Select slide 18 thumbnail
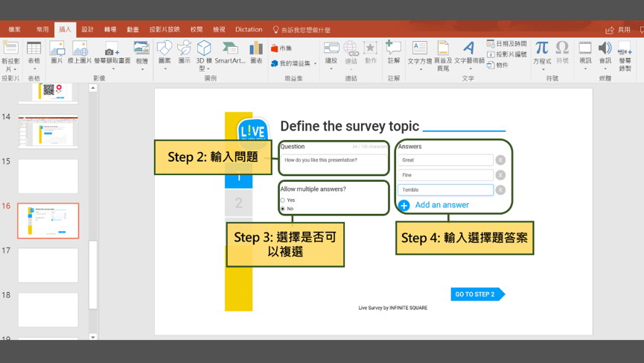Screen dimensions: 644x363 coord(48,309)
